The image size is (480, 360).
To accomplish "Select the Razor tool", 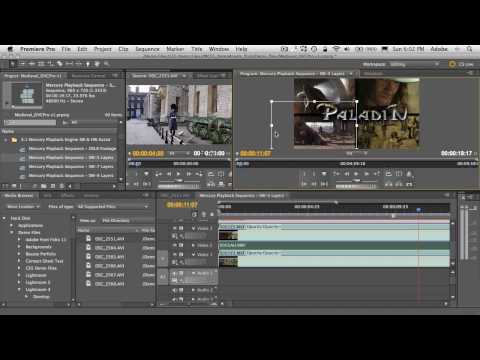I will tap(60, 63).
